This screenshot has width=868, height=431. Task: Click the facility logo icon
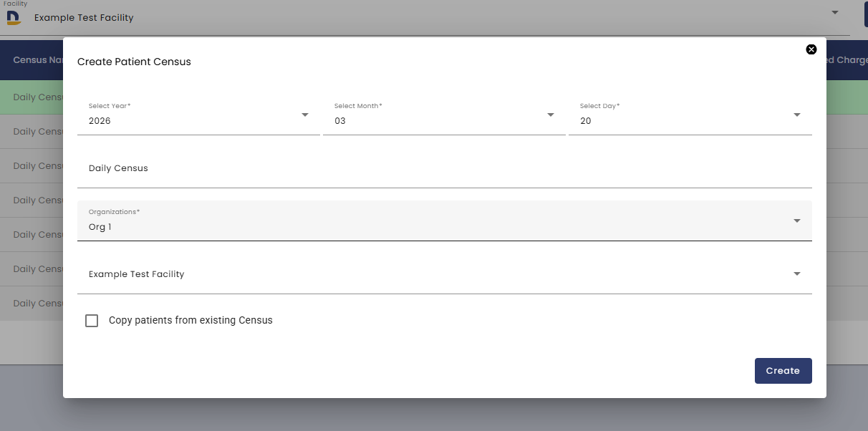point(14,17)
